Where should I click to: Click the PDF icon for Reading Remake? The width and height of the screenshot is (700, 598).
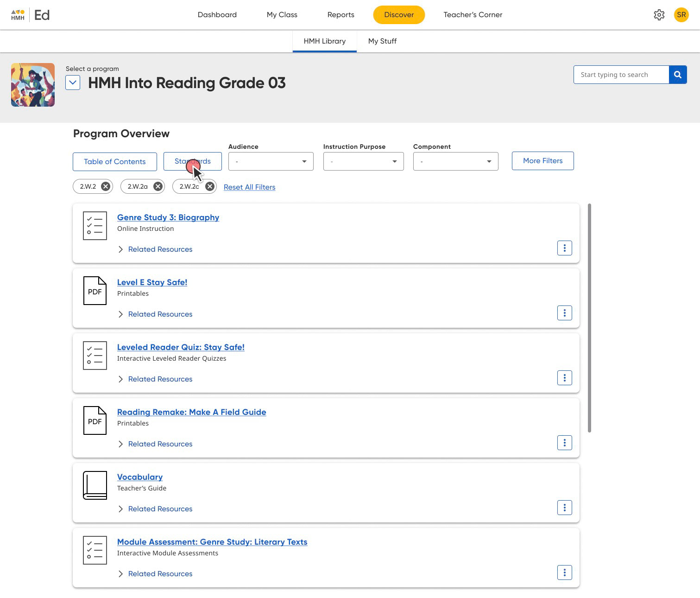click(x=95, y=420)
